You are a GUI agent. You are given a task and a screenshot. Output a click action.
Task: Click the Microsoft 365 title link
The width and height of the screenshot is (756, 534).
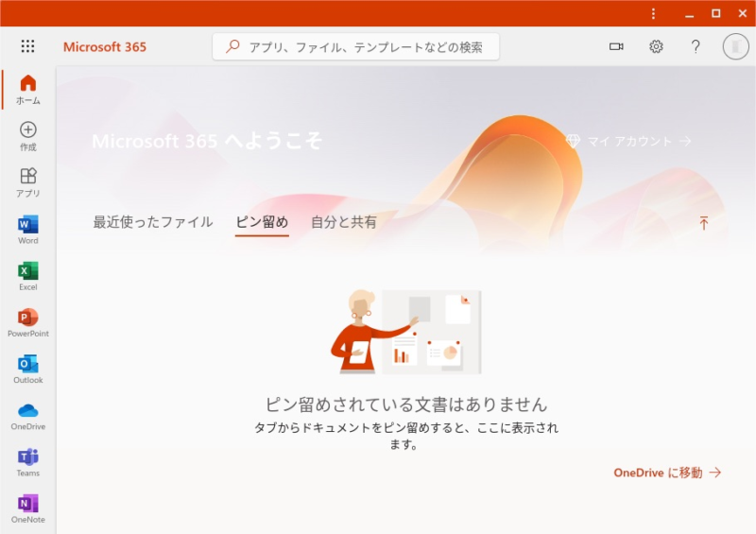(105, 47)
